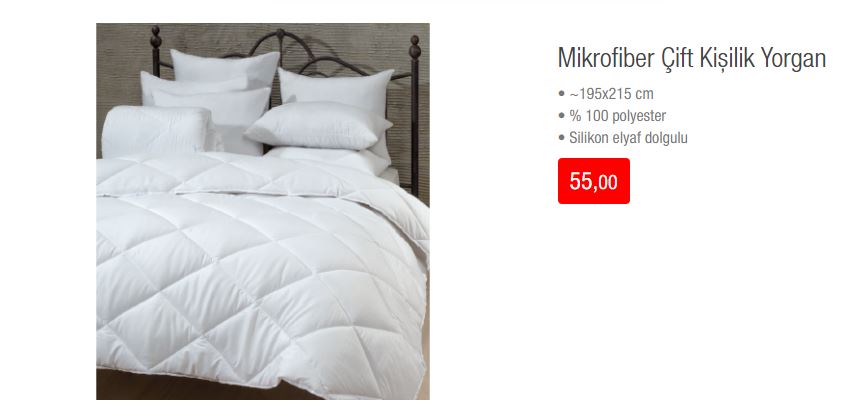This screenshot has width=859, height=409.
Task: Click the bullet dot before ~195x215 cm
Action: tap(561, 94)
